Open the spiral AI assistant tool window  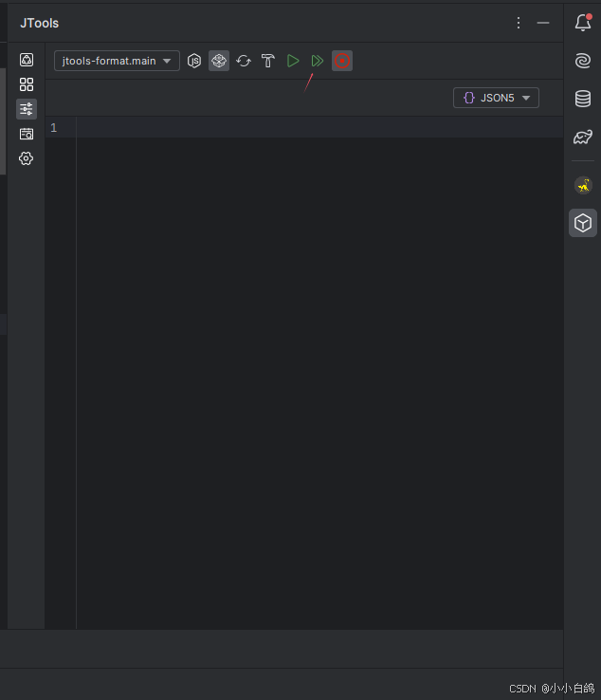583,61
